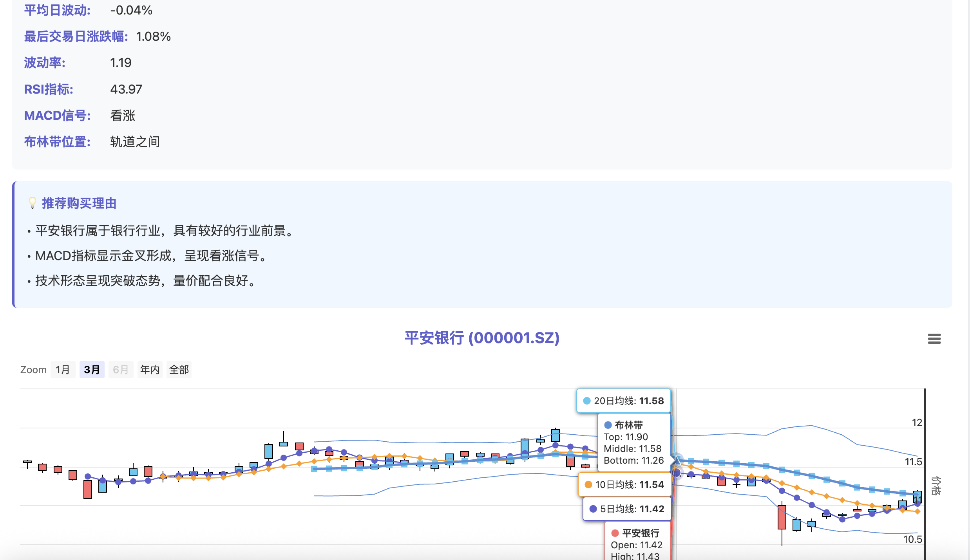The width and height of the screenshot is (970, 560).
Task: Click the 10日均线: 11.54 tooltip
Action: (625, 484)
